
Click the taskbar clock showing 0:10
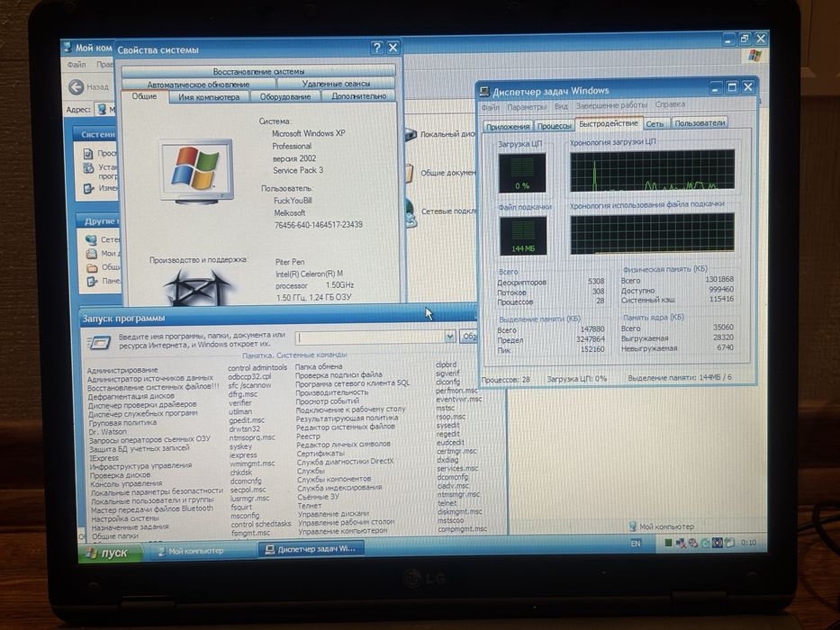[x=748, y=542]
